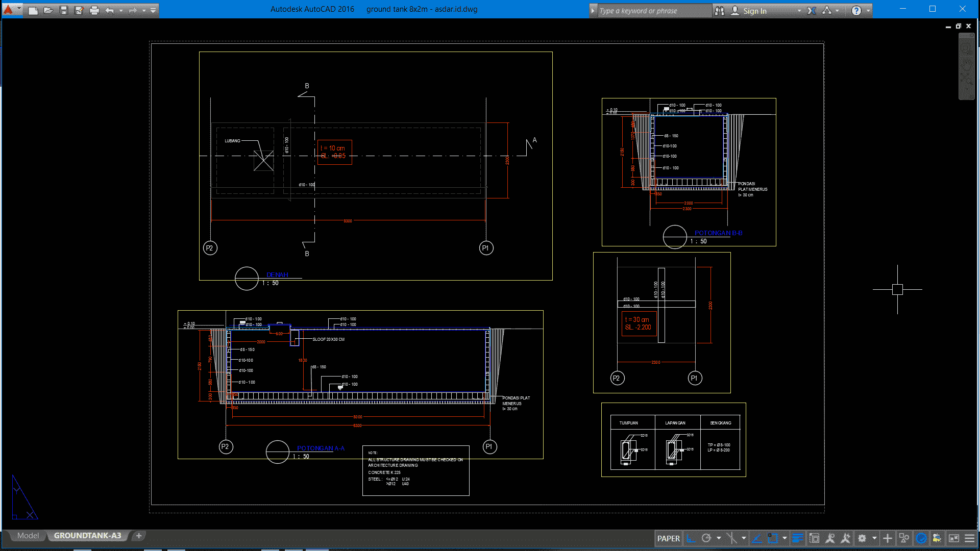Open the status bar Customization menu
The image size is (980, 551).
(970, 538)
